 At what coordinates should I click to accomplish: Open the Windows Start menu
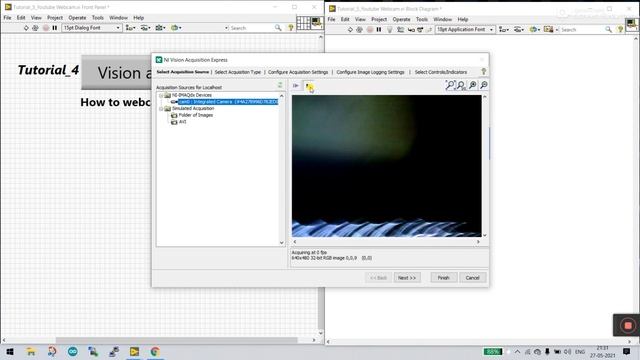click(10, 351)
